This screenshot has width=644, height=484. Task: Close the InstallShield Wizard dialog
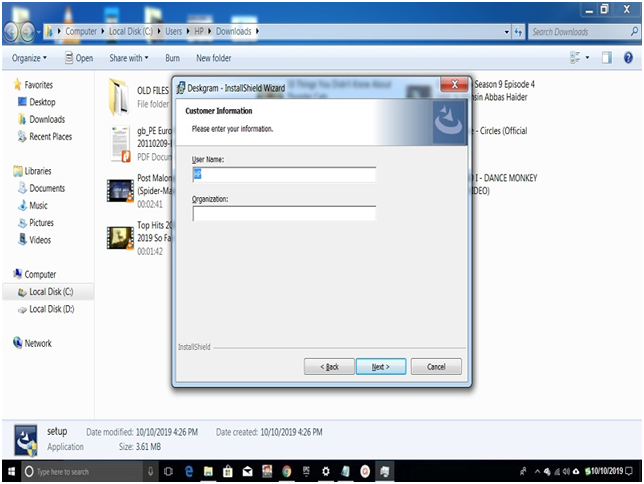point(454,85)
